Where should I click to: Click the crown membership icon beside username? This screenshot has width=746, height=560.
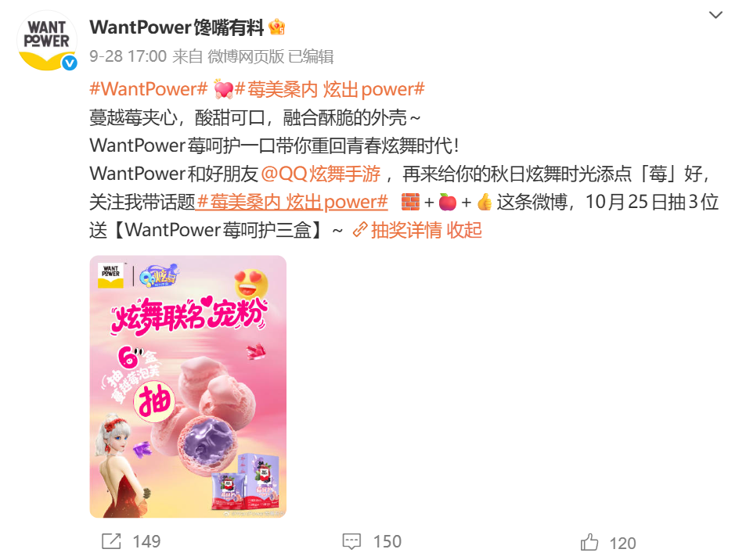coord(277,27)
